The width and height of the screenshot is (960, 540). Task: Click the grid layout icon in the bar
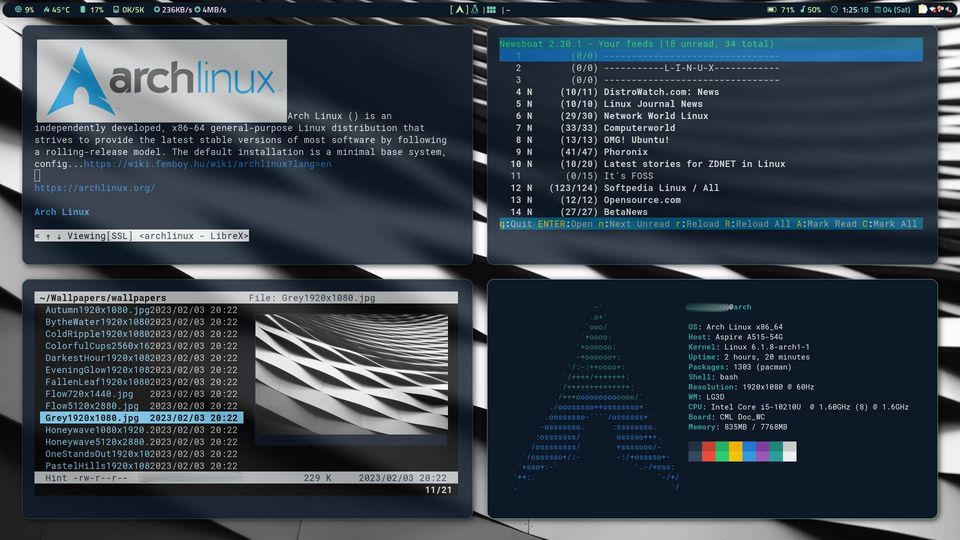[x=491, y=10]
